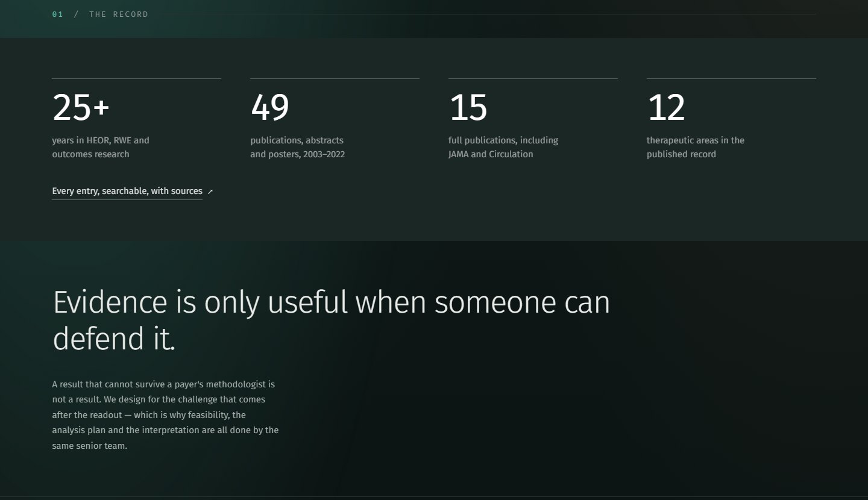
Task: Click the 'Evidence is only useful' headline
Action: pos(332,320)
